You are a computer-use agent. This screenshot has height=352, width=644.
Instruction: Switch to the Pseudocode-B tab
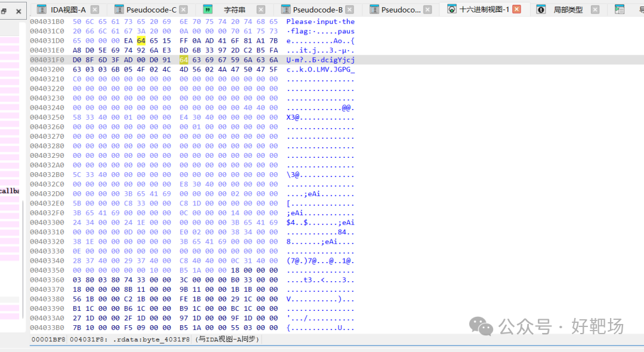point(317,10)
